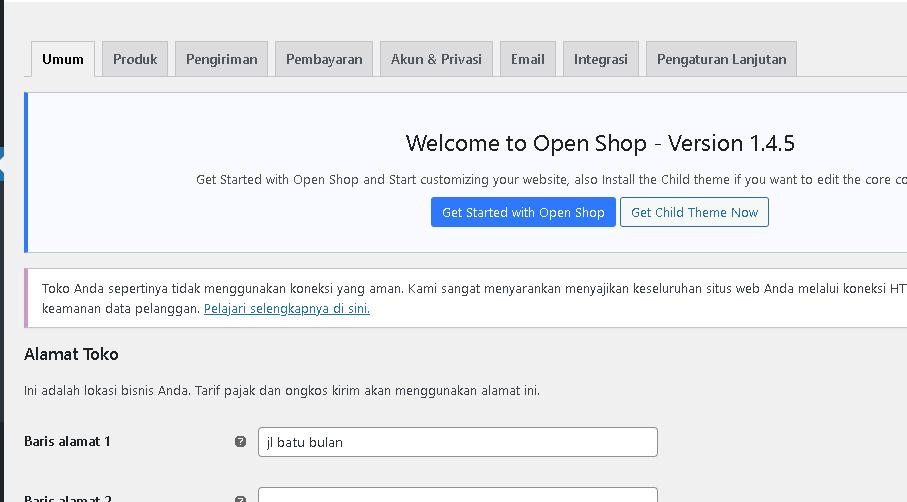Select the Akun & Privasi tab
The width and height of the screenshot is (907, 502).
pos(436,59)
